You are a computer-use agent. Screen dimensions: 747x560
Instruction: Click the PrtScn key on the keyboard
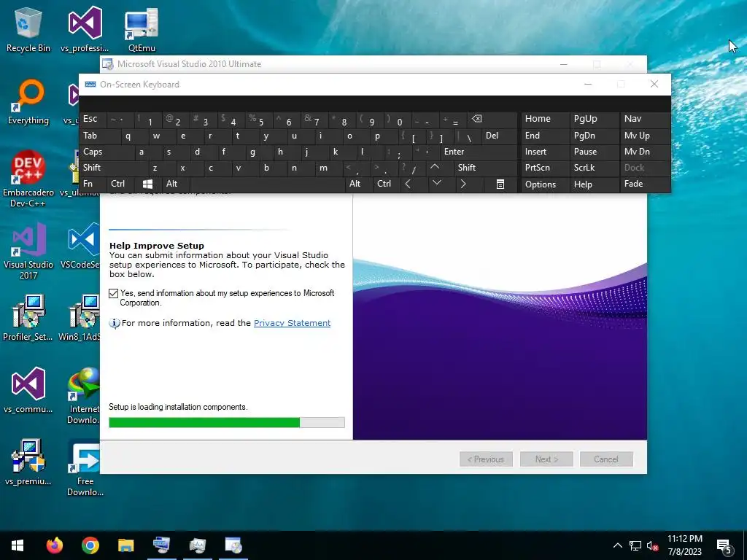pos(546,168)
